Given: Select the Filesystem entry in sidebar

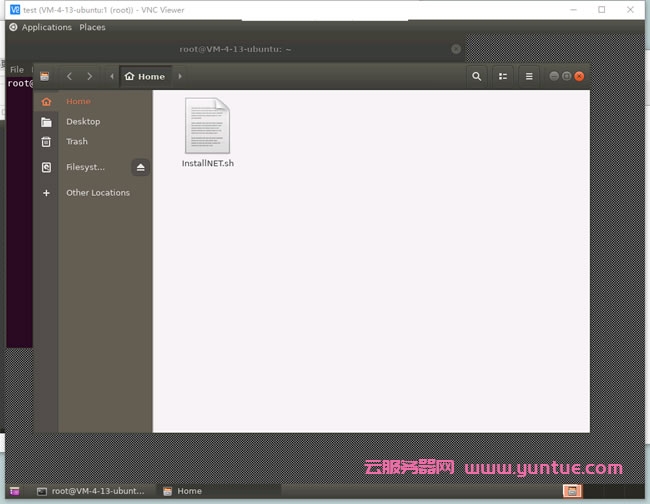Looking at the screenshot, I should (x=84, y=167).
